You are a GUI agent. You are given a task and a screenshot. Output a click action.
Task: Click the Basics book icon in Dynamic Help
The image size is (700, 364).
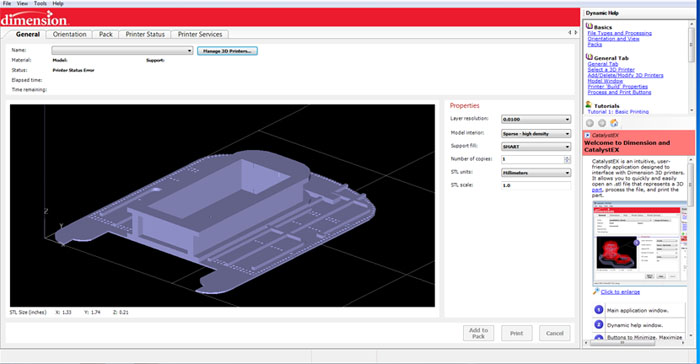(x=589, y=26)
